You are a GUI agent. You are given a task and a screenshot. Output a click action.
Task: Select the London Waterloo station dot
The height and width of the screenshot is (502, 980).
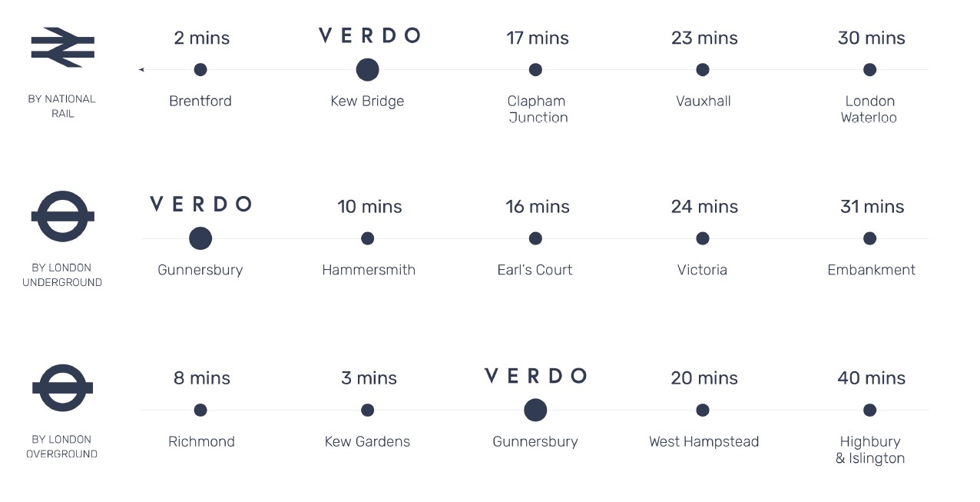tap(869, 70)
